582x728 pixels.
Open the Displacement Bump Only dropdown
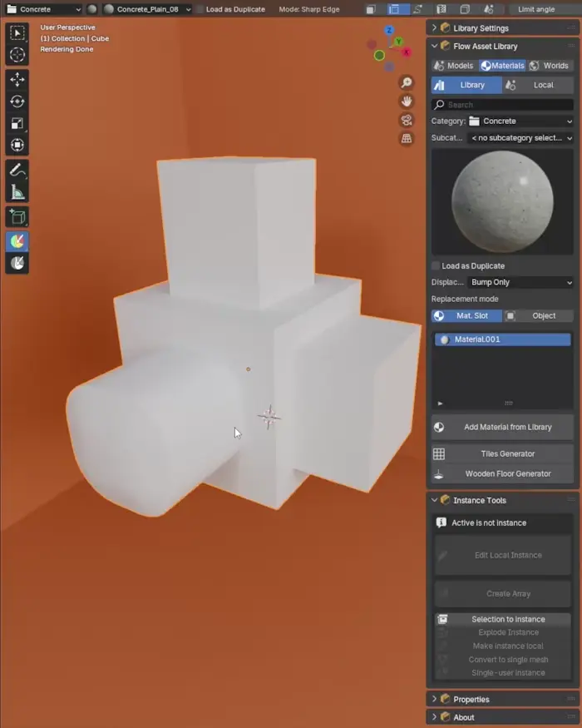tap(520, 282)
